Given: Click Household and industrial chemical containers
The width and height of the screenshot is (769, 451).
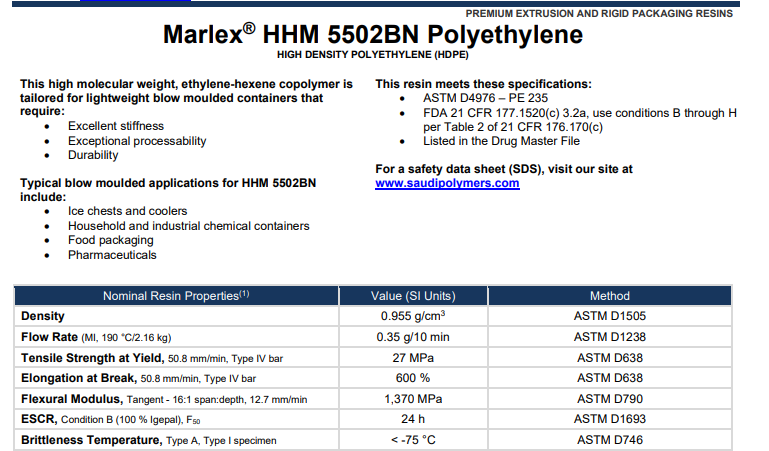Looking at the screenshot, I should (x=188, y=226).
